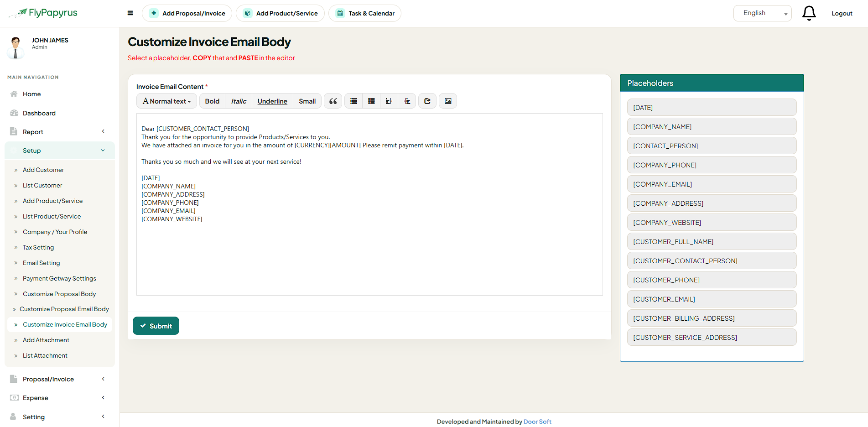Indent the selected text
This screenshot has width=868, height=427.
tap(407, 101)
